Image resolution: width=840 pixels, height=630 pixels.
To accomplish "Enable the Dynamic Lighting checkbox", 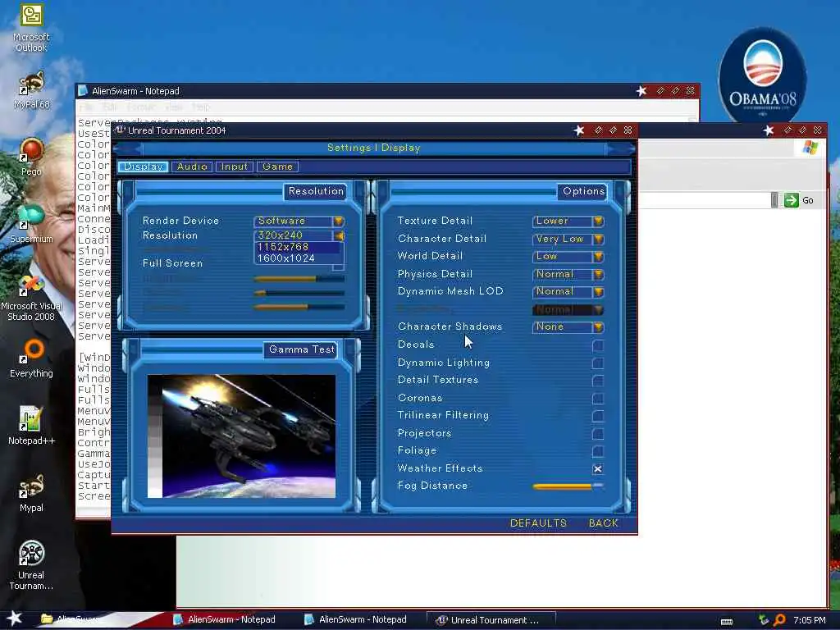I will coord(598,363).
